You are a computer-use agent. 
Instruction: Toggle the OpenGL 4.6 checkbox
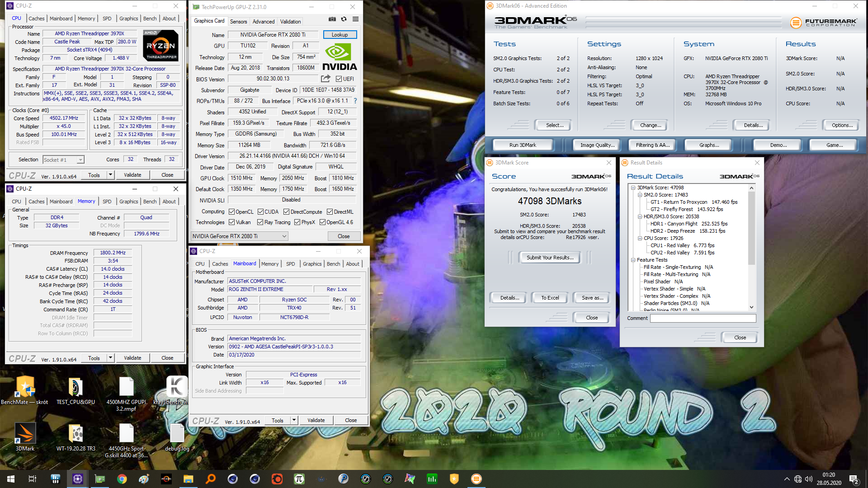322,222
